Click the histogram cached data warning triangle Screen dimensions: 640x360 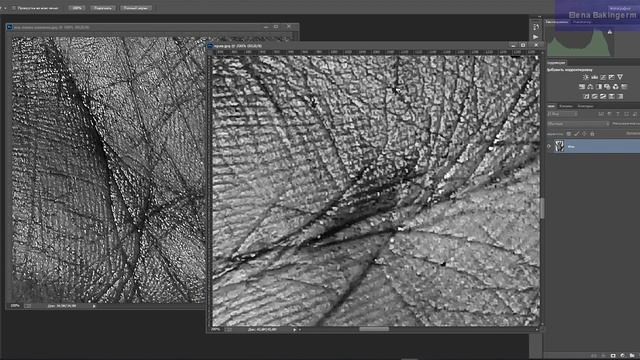click(610, 32)
